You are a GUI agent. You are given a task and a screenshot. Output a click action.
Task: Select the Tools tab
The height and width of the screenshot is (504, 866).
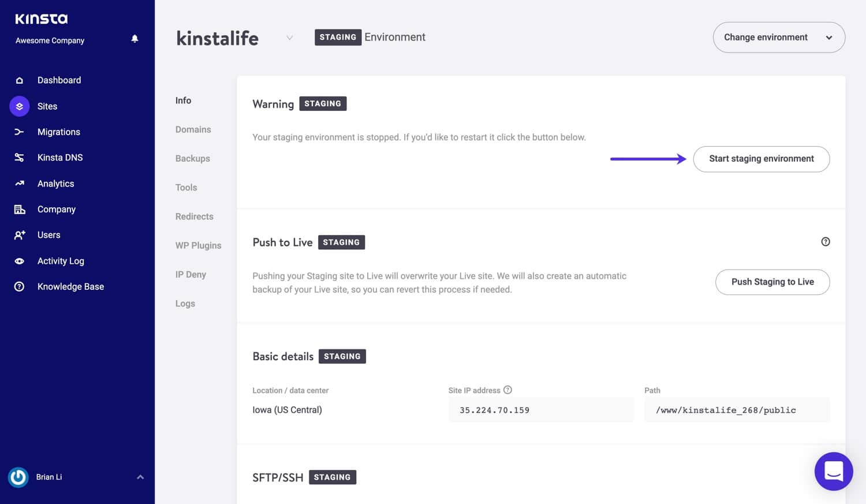pos(186,187)
